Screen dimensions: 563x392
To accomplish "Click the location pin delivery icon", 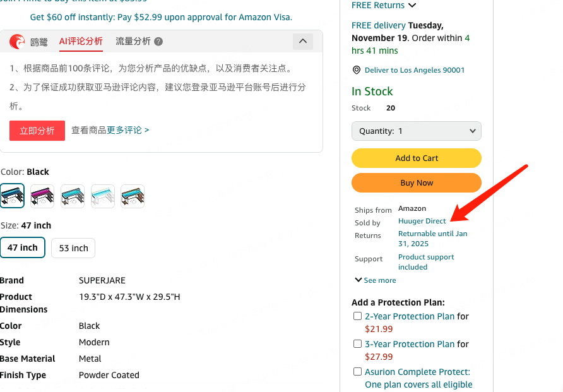I will point(357,70).
